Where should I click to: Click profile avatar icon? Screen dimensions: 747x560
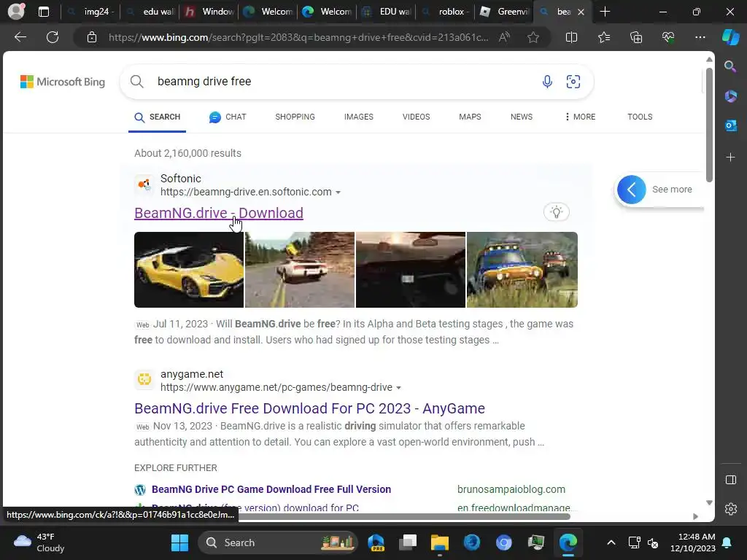[16, 12]
